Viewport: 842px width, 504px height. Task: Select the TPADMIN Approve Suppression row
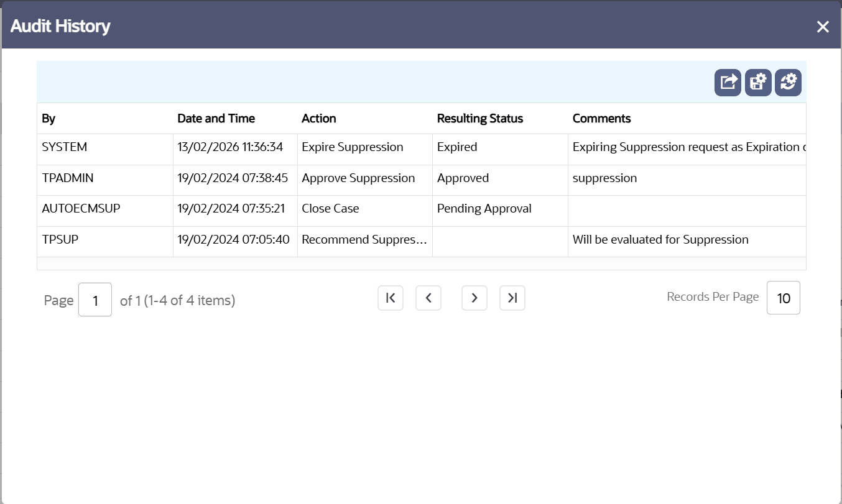point(249,178)
